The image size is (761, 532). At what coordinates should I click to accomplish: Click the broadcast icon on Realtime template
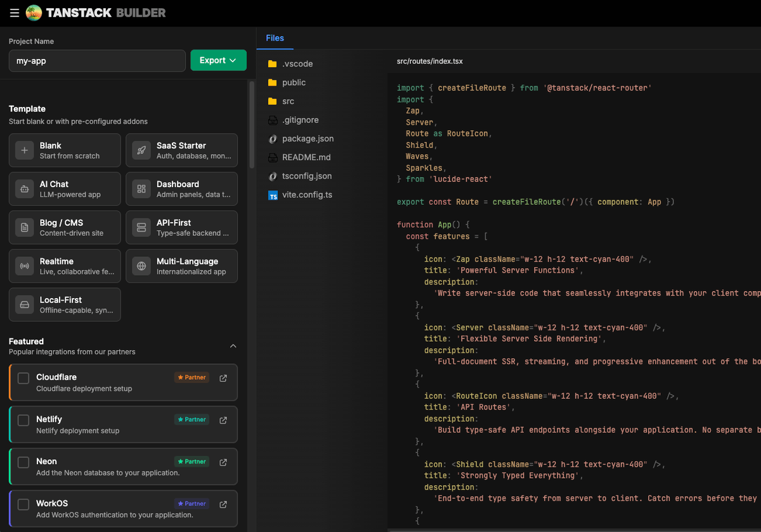[24, 266]
